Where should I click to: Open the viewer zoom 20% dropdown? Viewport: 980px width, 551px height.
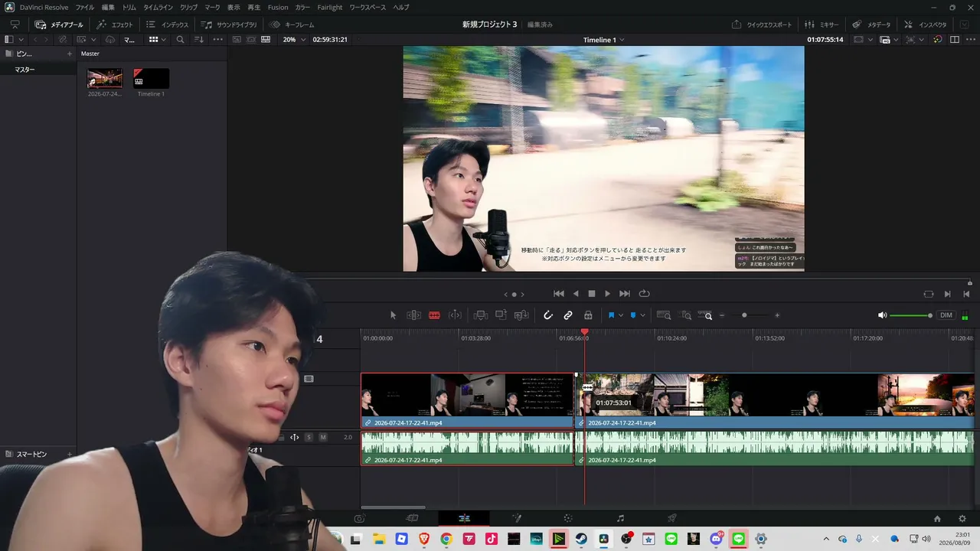coord(292,40)
